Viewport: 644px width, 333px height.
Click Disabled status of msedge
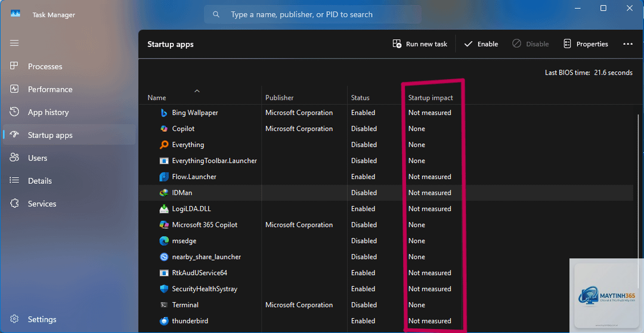(x=364, y=241)
